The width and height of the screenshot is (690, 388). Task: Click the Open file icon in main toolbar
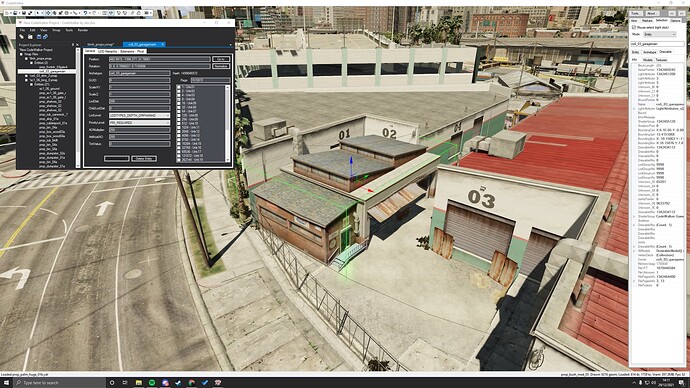coord(15,13)
